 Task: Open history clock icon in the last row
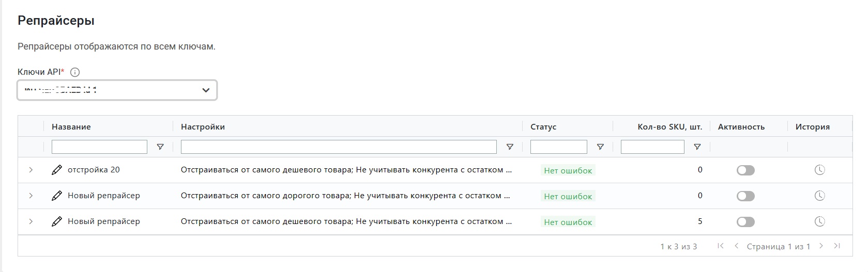point(819,221)
